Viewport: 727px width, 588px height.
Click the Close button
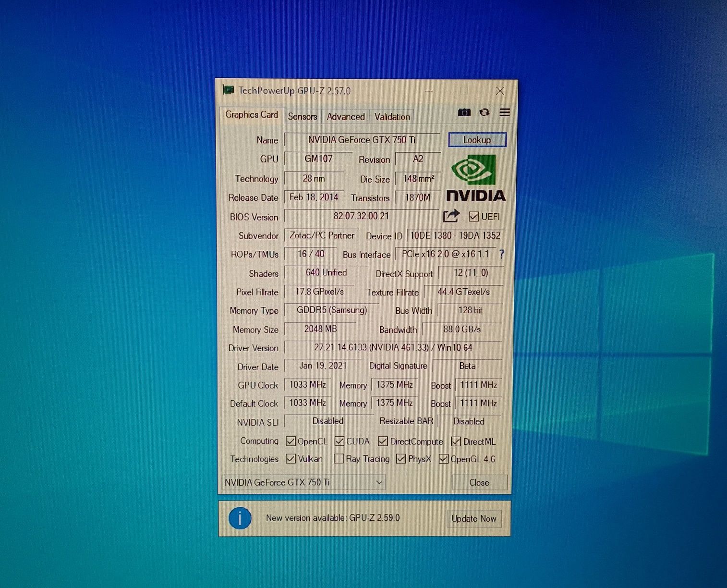click(x=479, y=482)
